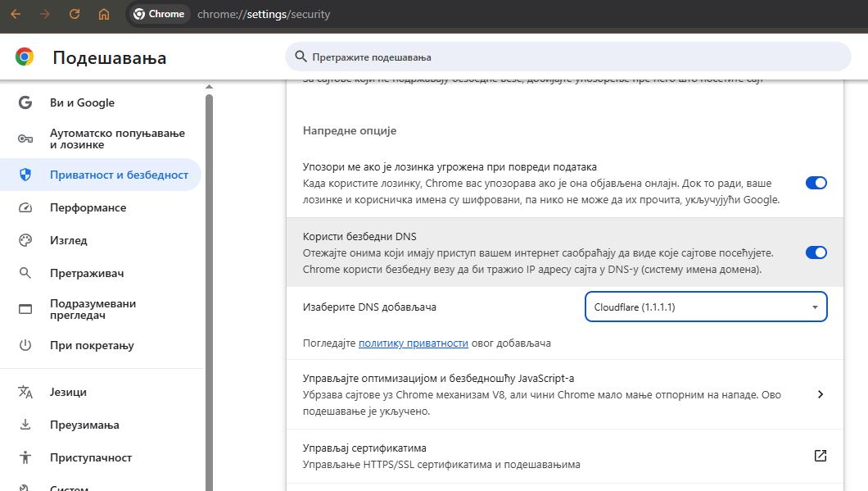
Task: Click the Управљајте оптимизацијом и безбедношћу JavaScript-а title
Action: click(438, 379)
